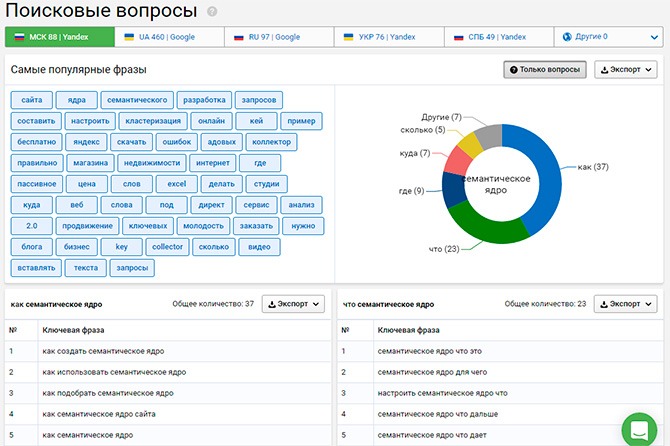Click the что (23) chart label
Screen dimensions: 670x446
[x=444, y=249]
